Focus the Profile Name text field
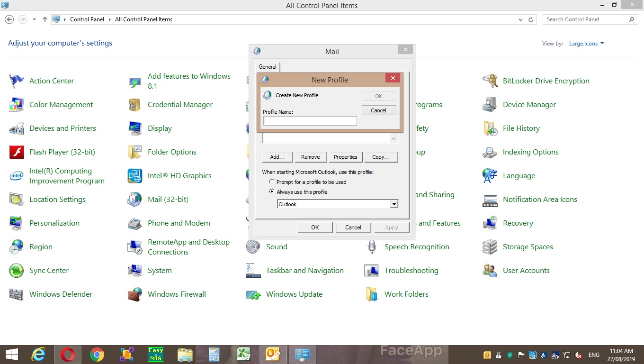Image resolution: width=644 pixels, height=364 pixels. 310,121
